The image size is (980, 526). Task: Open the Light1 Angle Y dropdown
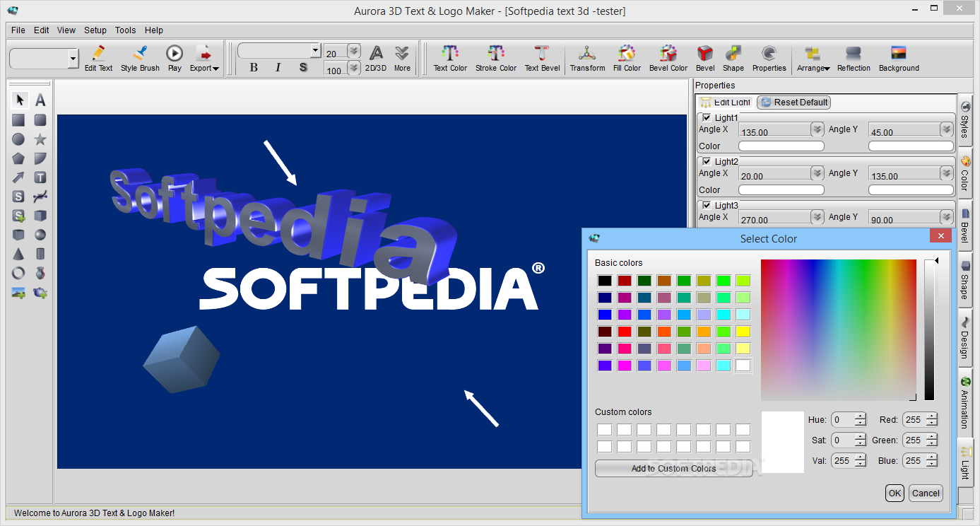[x=947, y=129]
